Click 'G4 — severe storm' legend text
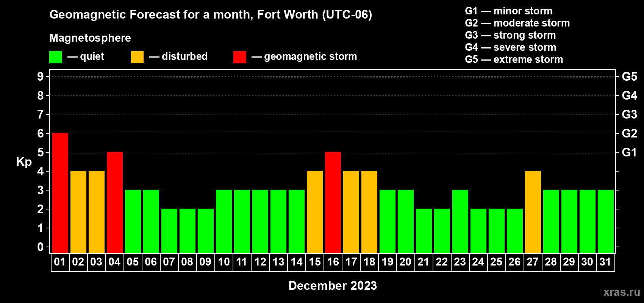 tap(511, 47)
